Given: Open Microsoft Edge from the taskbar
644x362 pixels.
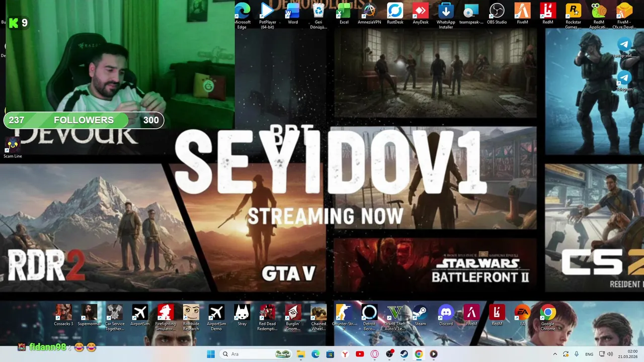Looking at the screenshot, I should pyautogui.click(x=315, y=354).
